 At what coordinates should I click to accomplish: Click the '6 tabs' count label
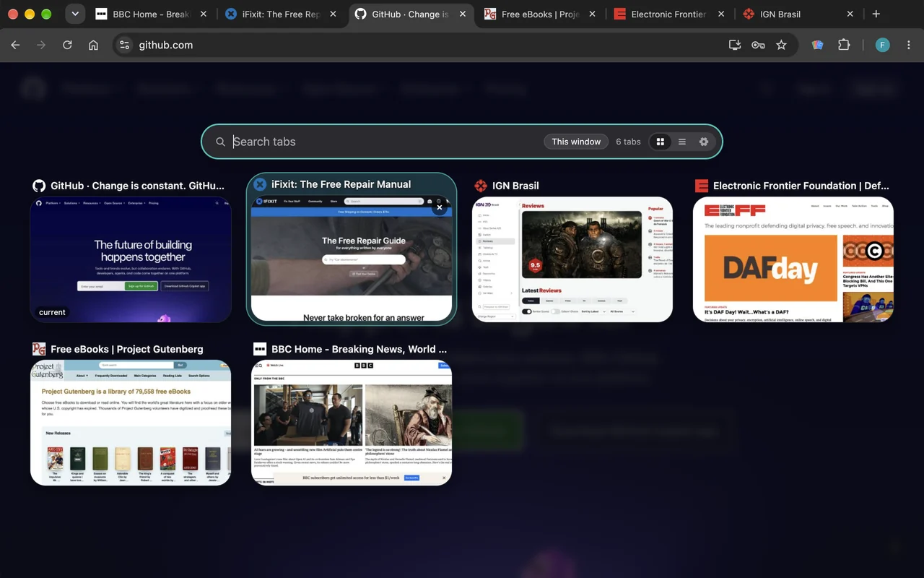628,142
